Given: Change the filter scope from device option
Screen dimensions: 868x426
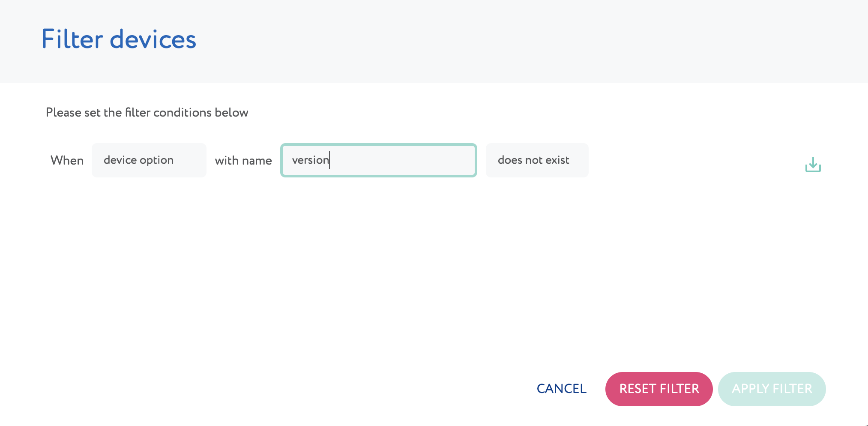Looking at the screenshot, I should (149, 160).
